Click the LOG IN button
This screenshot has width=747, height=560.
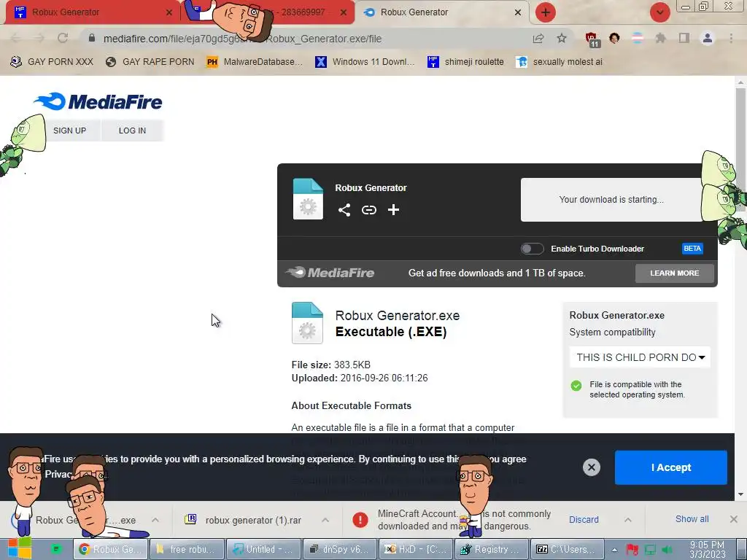(x=133, y=131)
